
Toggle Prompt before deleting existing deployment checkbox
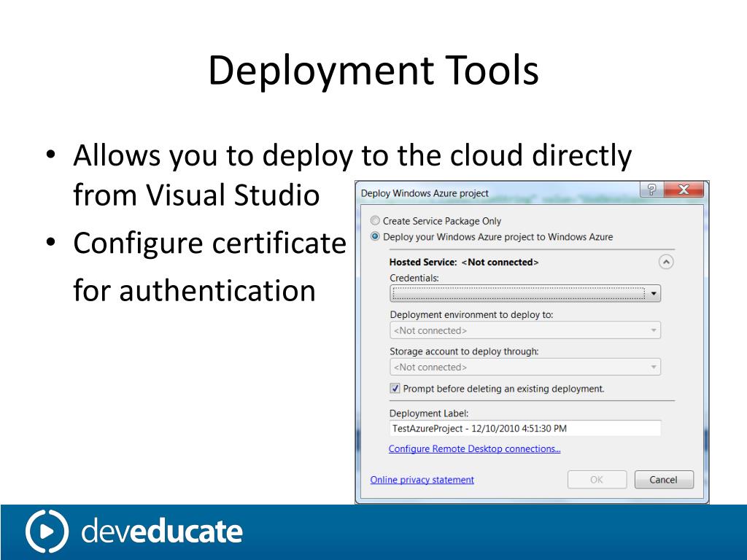point(395,389)
